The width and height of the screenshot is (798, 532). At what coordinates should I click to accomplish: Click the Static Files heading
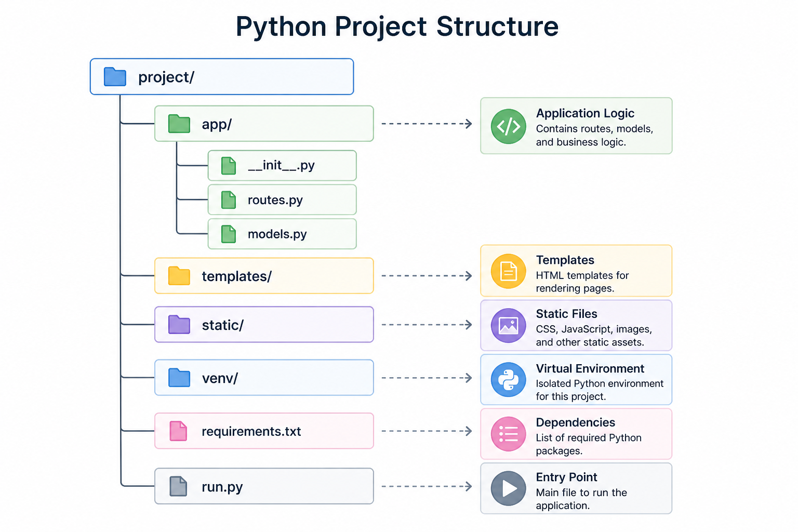pyautogui.click(x=566, y=314)
